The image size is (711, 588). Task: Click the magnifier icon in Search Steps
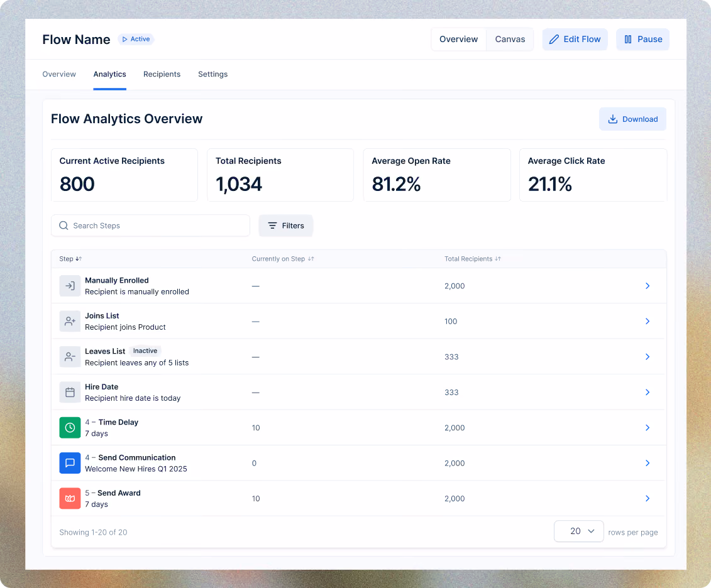tap(64, 226)
